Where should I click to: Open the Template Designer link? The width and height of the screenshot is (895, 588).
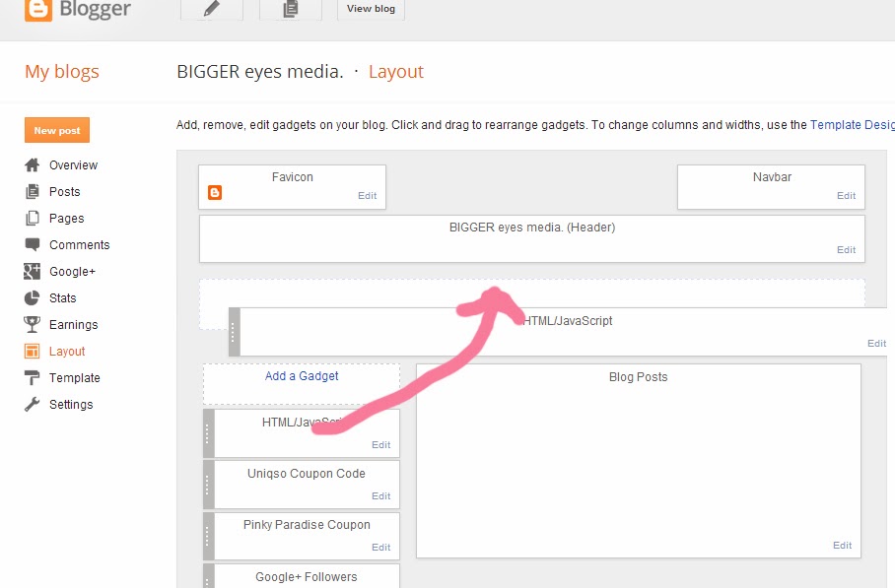tap(852, 124)
